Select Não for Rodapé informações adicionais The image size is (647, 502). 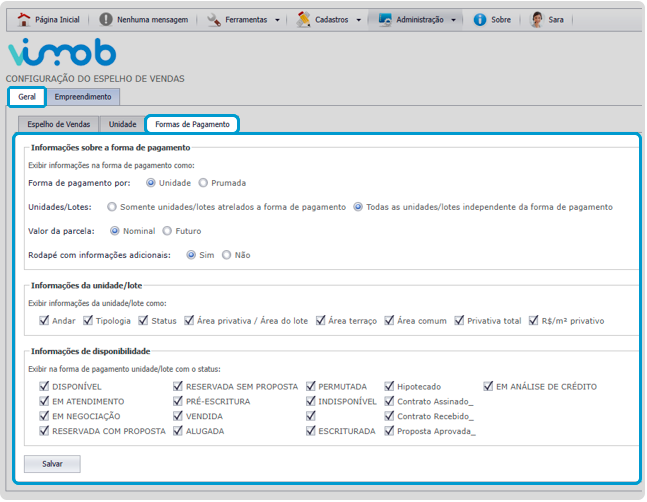pyautogui.click(x=227, y=255)
